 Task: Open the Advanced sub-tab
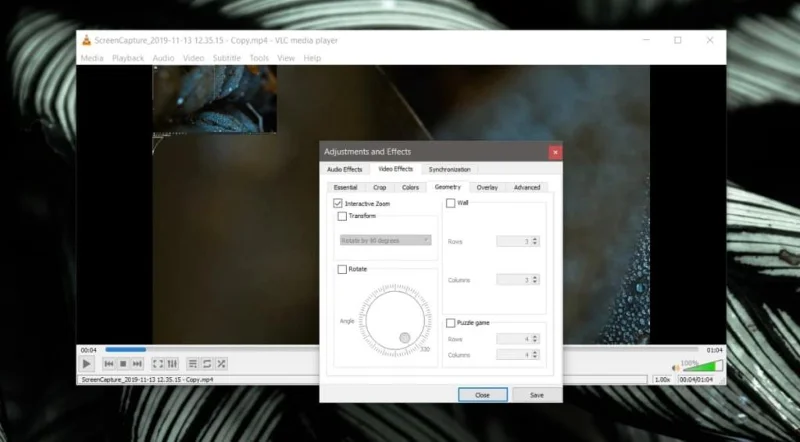527,188
